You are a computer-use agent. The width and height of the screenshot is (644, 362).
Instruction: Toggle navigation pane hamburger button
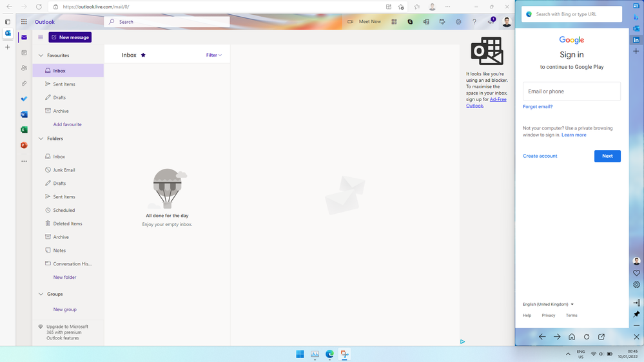(x=41, y=37)
